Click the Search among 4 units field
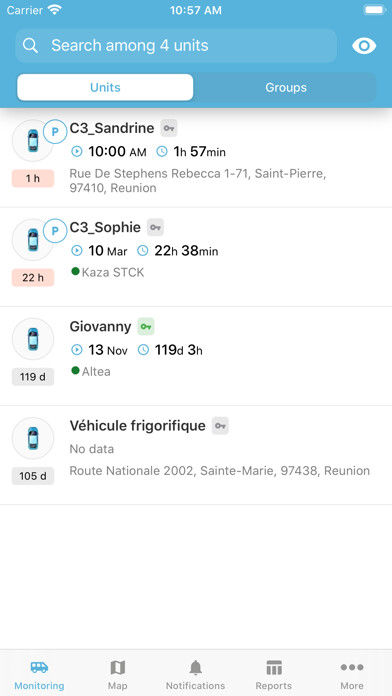392x696 pixels. pos(176,45)
